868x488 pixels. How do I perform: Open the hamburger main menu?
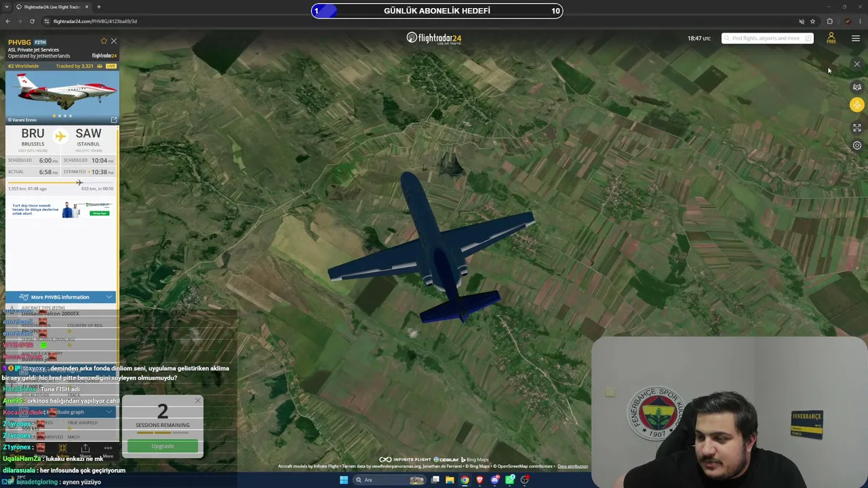[856, 39]
